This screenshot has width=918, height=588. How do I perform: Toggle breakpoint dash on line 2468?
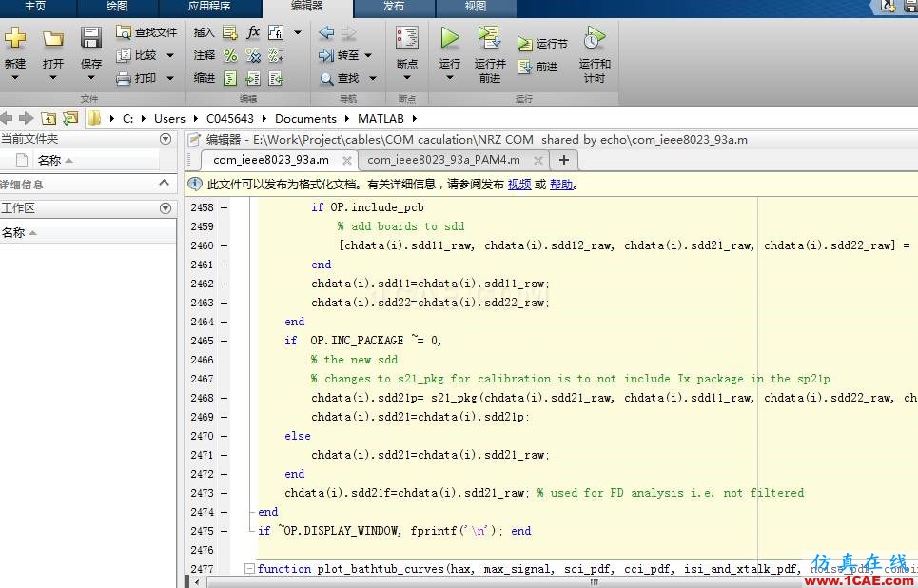tap(225, 398)
